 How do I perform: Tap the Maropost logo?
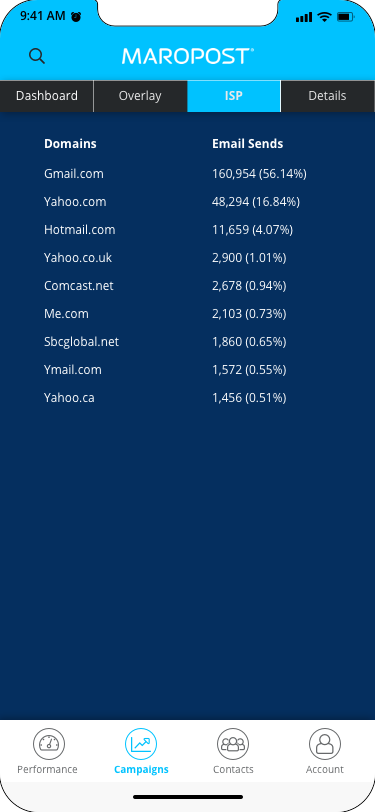[x=188, y=56]
